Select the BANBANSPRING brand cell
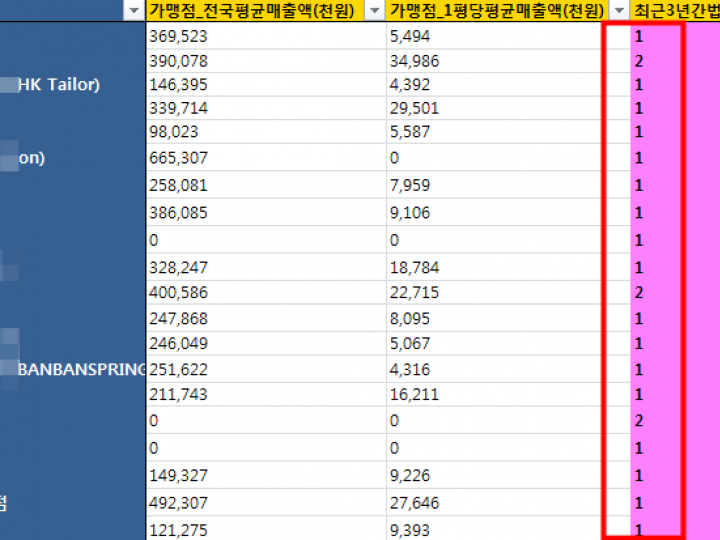 [x=82, y=369]
